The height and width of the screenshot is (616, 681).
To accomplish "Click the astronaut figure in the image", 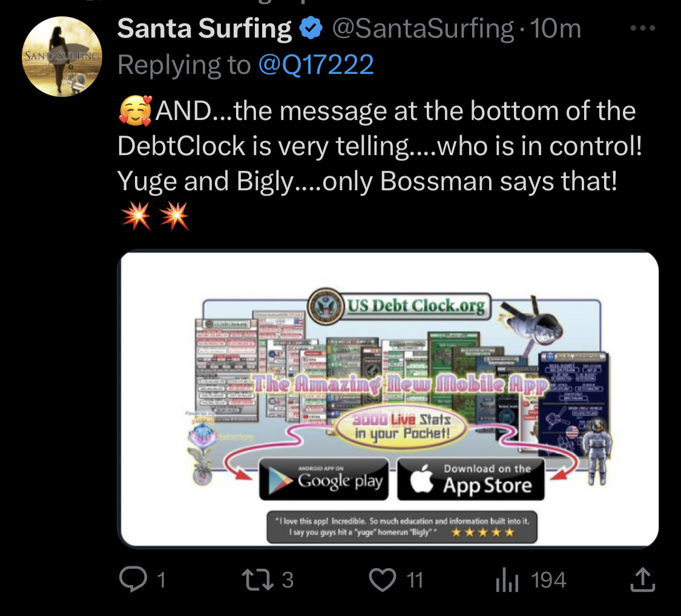I will [x=597, y=452].
